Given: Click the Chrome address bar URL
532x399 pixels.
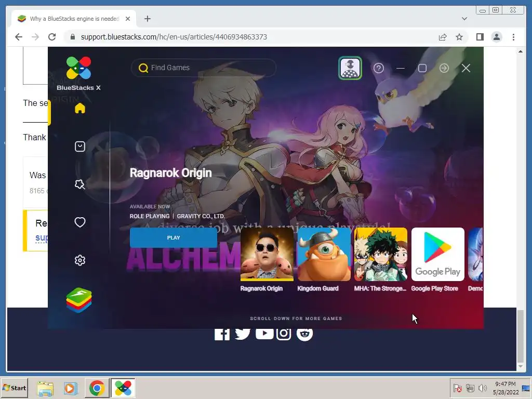Looking at the screenshot, I should tap(174, 37).
